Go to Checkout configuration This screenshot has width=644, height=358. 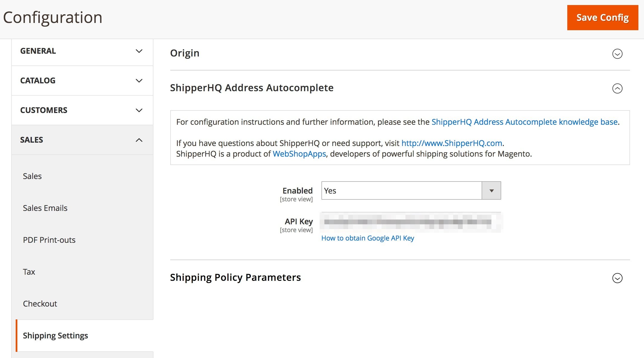pyautogui.click(x=40, y=304)
